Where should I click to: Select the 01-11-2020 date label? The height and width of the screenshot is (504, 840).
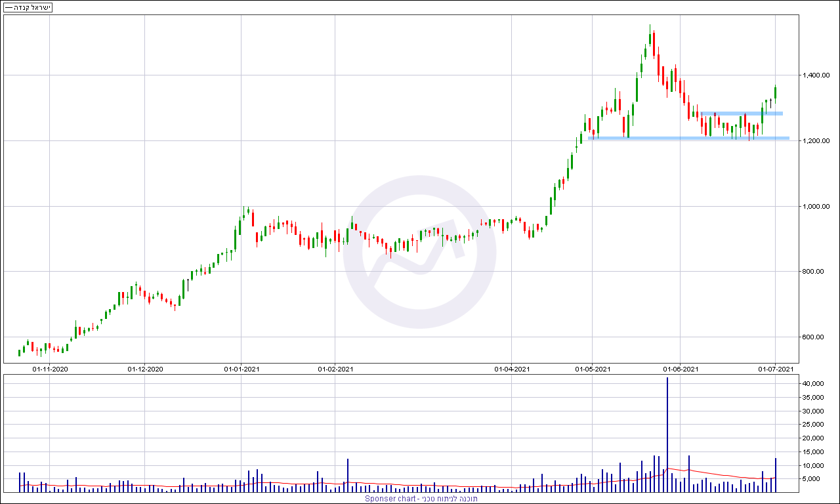pos(51,369)
